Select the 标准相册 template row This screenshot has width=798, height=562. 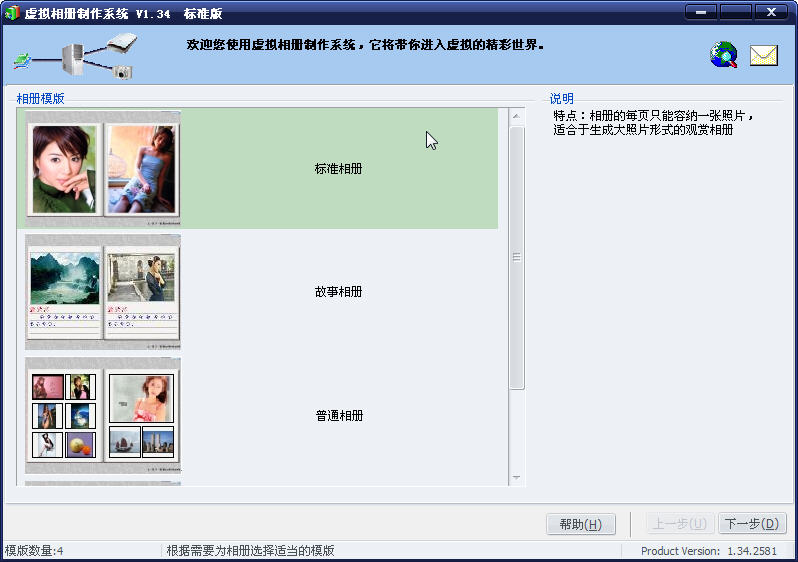click(258, 168)
